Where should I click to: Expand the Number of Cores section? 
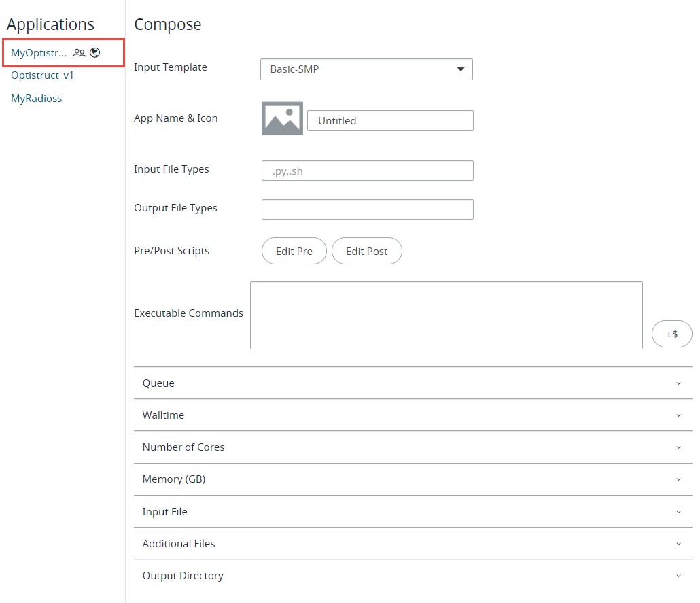point(413,447)
